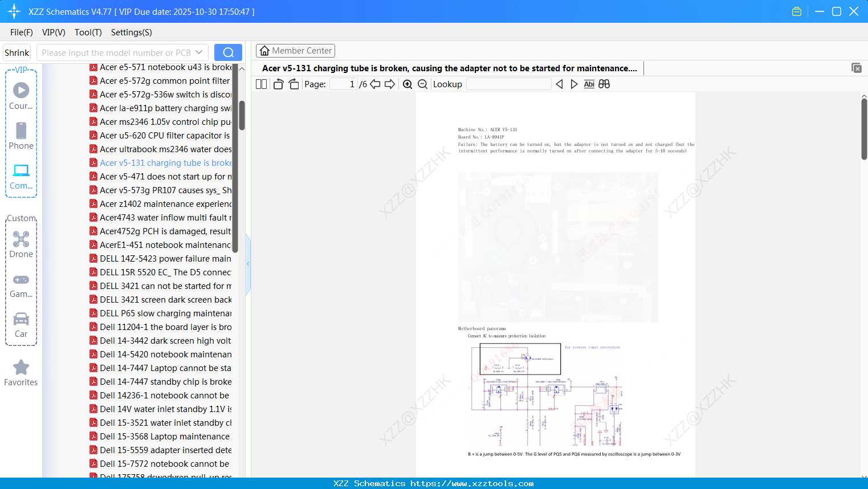
Task: Open 'Acer z1402 maintenance experience' file
Action: 161,204
